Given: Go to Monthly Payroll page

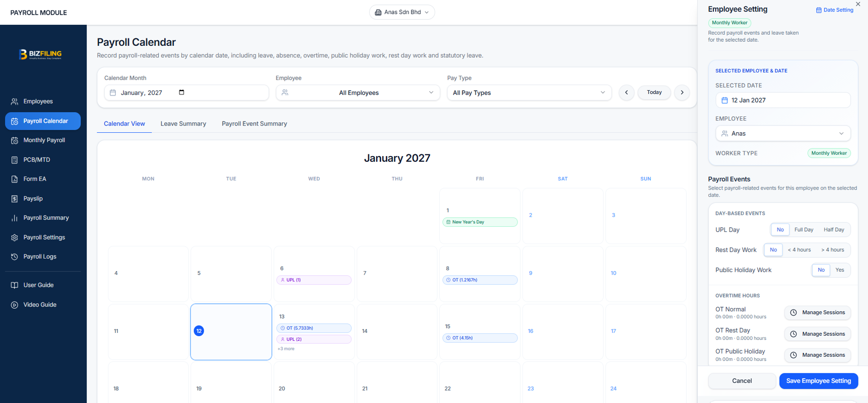Looking at the screenshot, I should (43, 140).
